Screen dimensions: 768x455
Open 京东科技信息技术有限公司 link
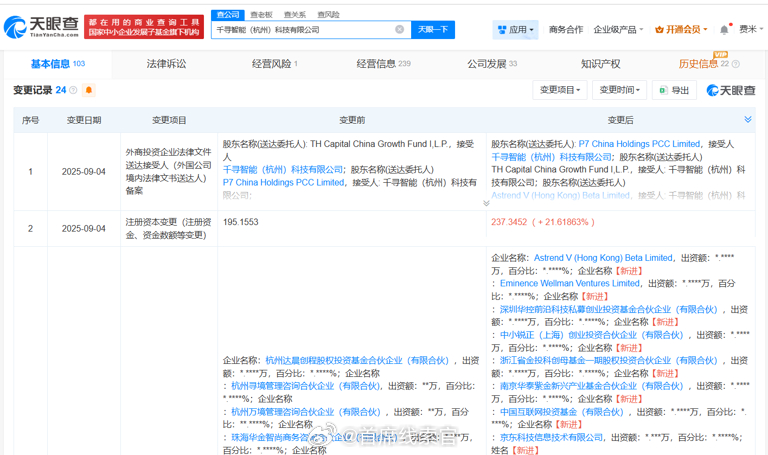coord(552,437)
